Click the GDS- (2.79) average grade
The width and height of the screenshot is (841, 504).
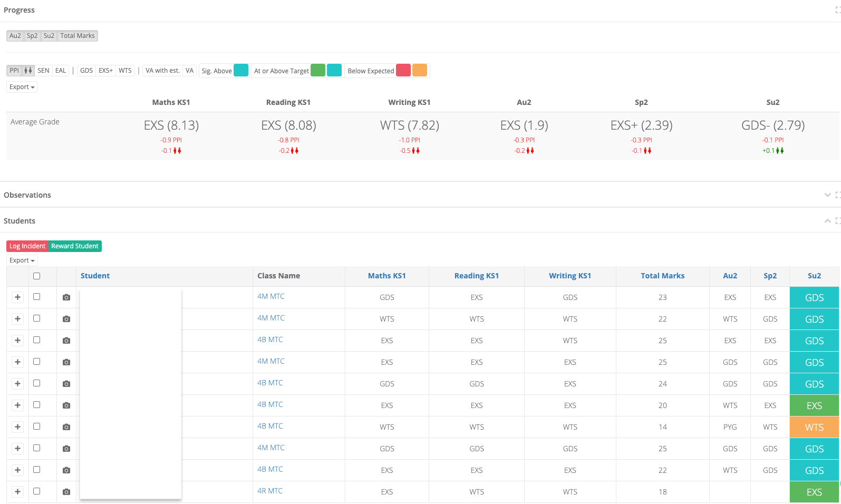point(773,125)
